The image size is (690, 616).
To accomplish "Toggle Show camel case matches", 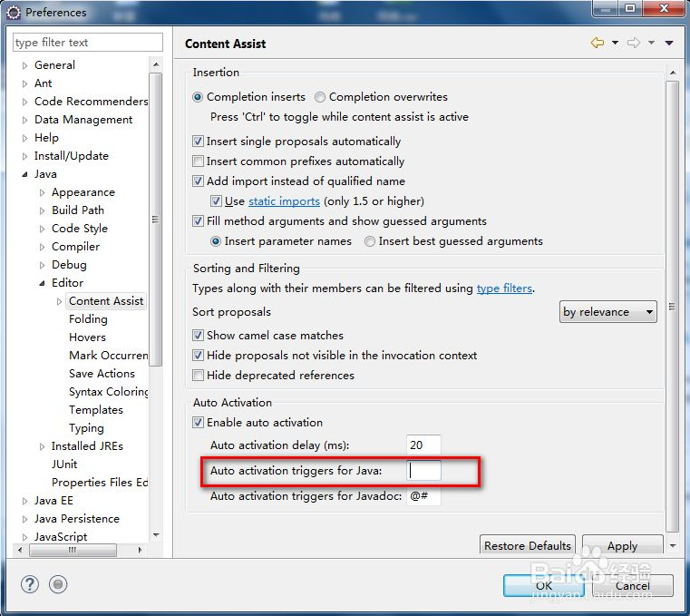I will coord(198,336).
